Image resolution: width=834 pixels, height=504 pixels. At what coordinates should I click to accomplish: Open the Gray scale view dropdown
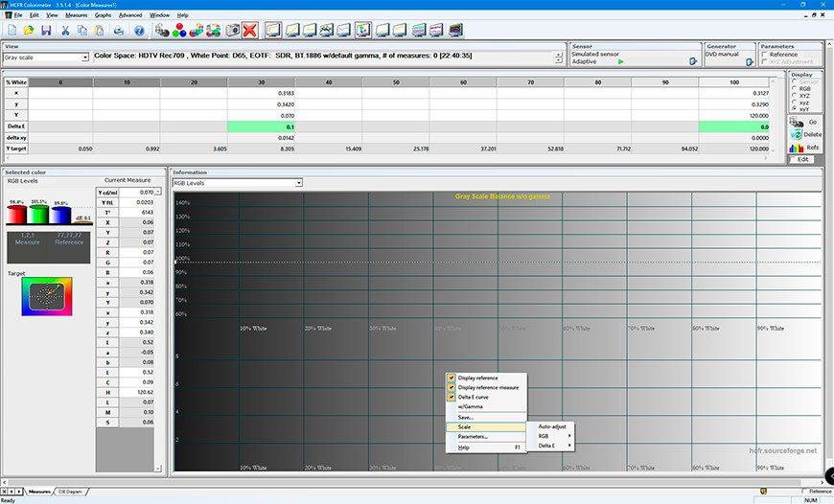click(84, 57)
